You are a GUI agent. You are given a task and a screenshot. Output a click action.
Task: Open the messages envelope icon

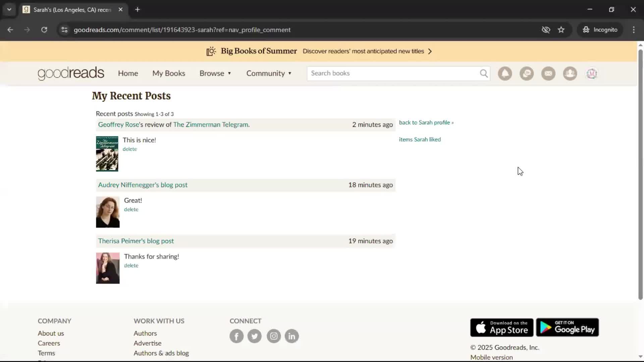(548, 73)
